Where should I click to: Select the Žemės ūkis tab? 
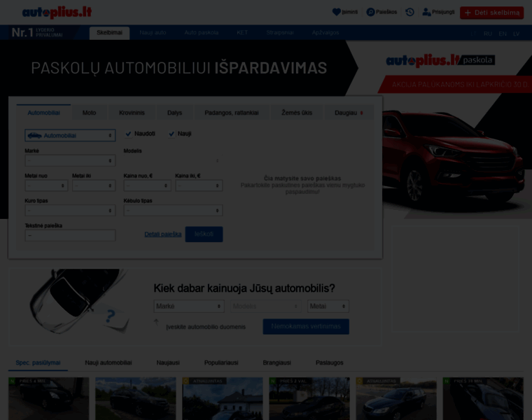pyautogui.click(x=297, y=113)
